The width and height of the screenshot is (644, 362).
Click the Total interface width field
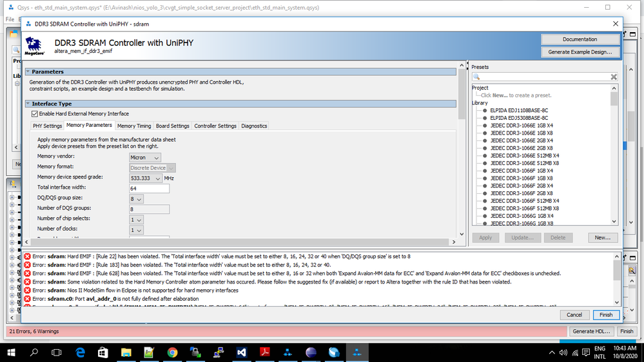[x=149, y=188]
